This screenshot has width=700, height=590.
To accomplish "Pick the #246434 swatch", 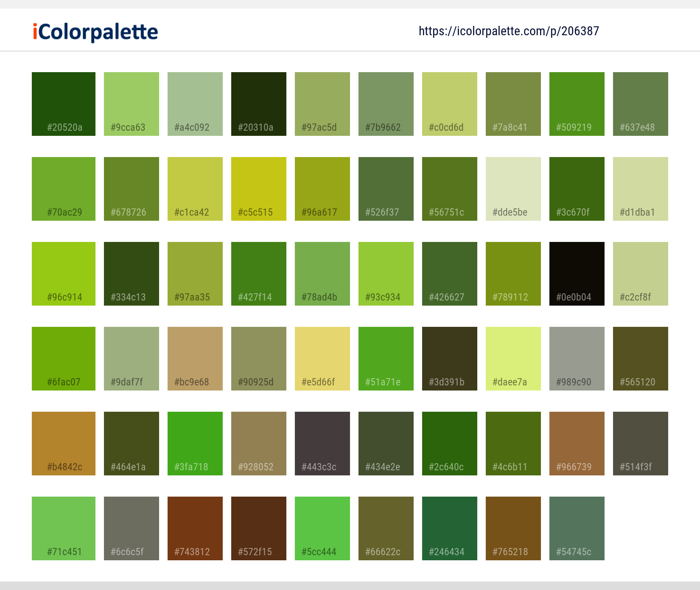I will point(450,528).
